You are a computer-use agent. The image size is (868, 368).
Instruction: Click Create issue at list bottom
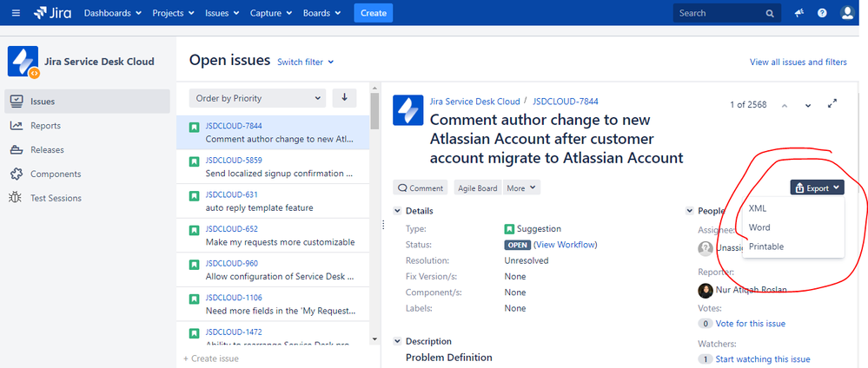coord(211,358)
